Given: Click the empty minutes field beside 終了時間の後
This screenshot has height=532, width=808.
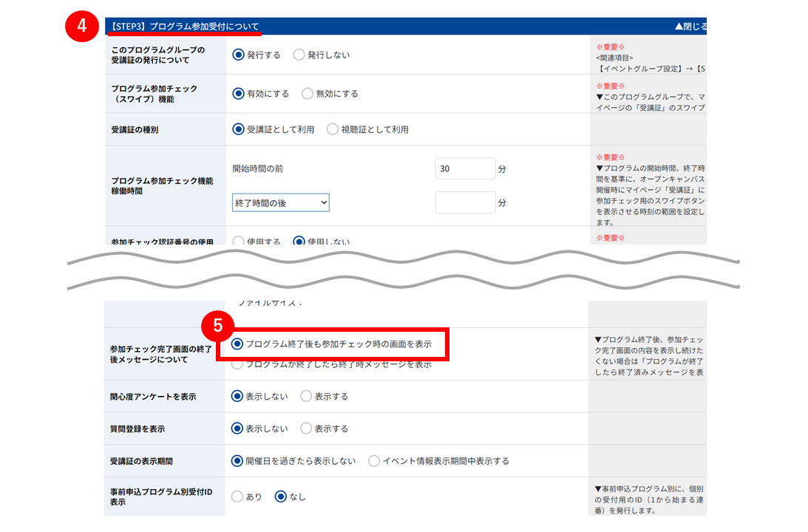Looking at the screenshot, I should point(465,202).
